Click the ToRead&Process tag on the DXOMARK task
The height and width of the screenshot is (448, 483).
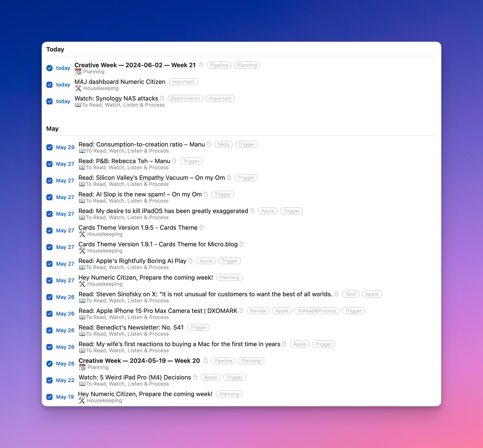click(317, 311)
